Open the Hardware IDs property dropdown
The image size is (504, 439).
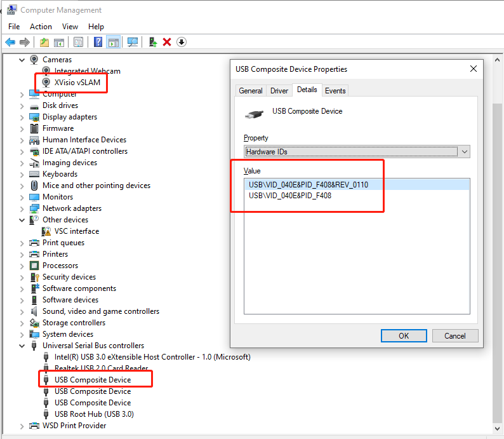(x=357, y=151)
